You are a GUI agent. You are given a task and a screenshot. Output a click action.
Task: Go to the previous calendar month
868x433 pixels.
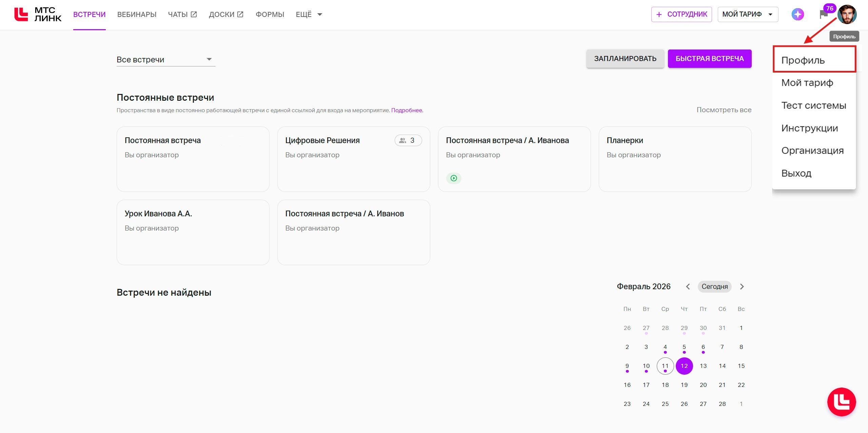688,287
